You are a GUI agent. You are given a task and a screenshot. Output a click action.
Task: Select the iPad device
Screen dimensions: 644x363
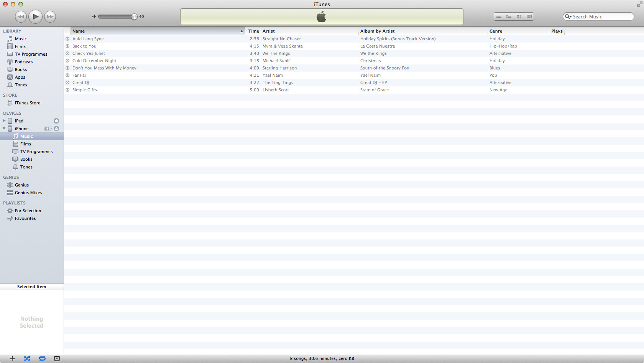[19, 121]
